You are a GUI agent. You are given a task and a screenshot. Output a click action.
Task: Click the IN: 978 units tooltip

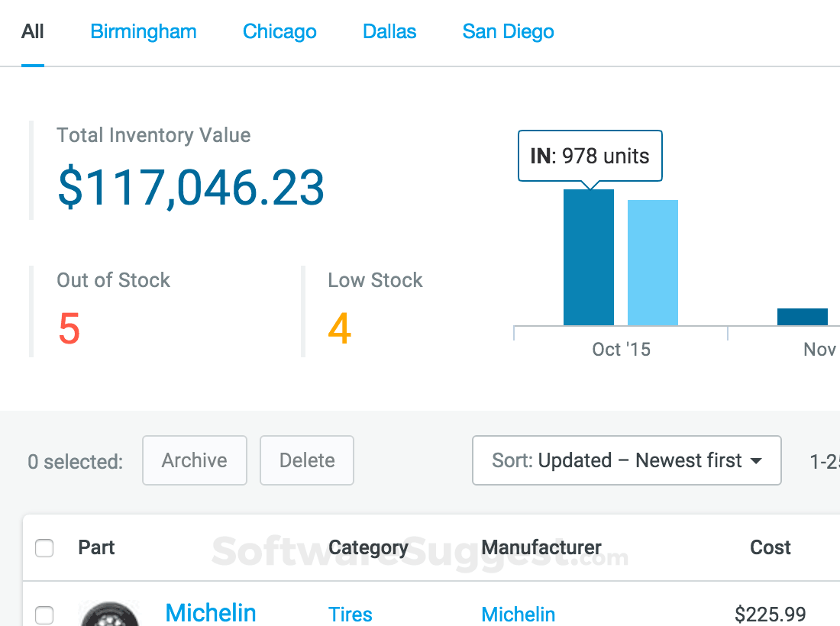point(590,156)
